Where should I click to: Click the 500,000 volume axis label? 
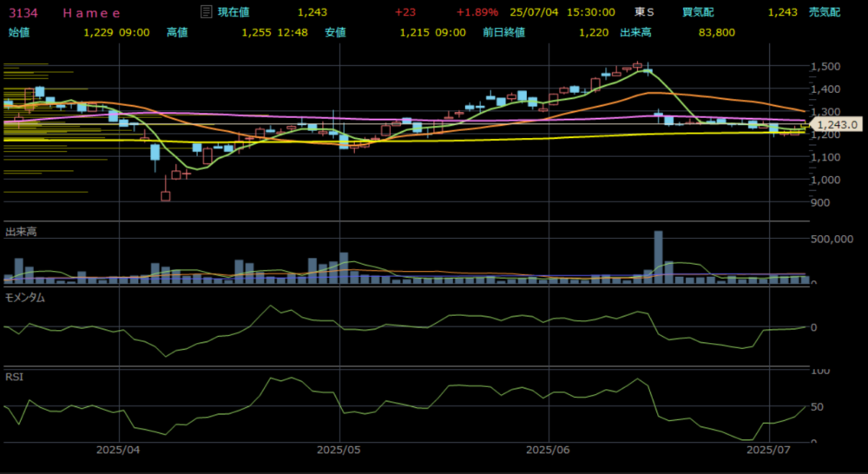833,240
